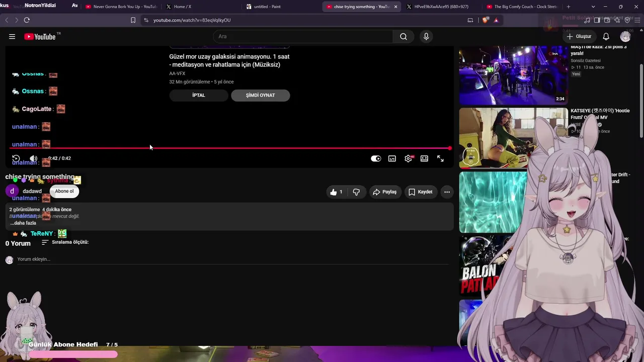Open the dadawd channel name link

tap(32, 191)
